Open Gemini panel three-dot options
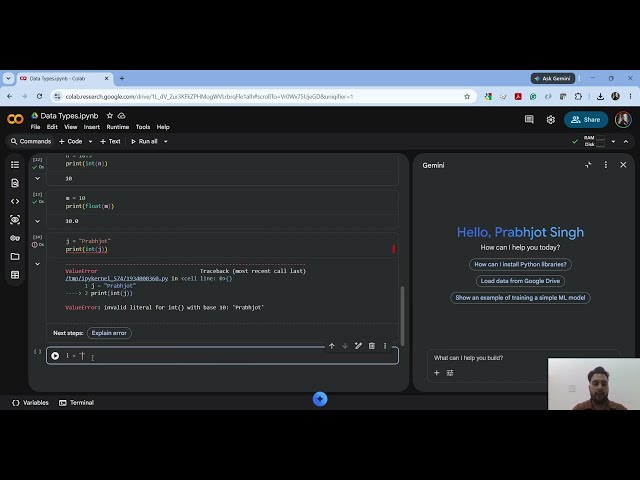Image resolution: width=640 pixels, height=480 pixels. point(606,165)
